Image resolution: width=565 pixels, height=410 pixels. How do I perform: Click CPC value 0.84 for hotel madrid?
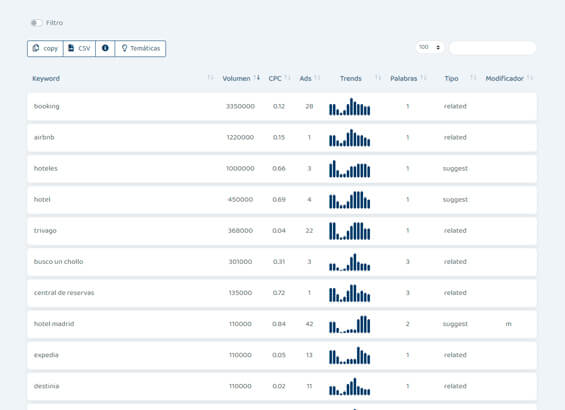click(279, 324)
